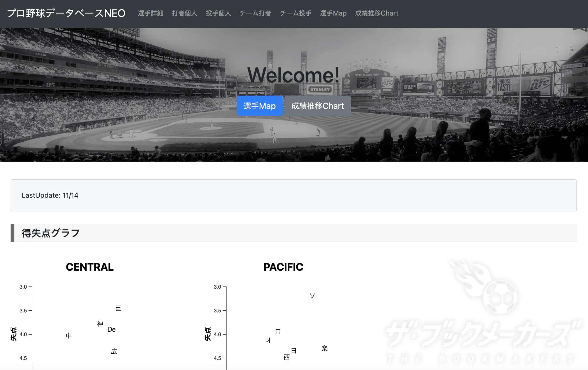
Task: Go to 打者個人 page
Action: click(x=184, y=13)
